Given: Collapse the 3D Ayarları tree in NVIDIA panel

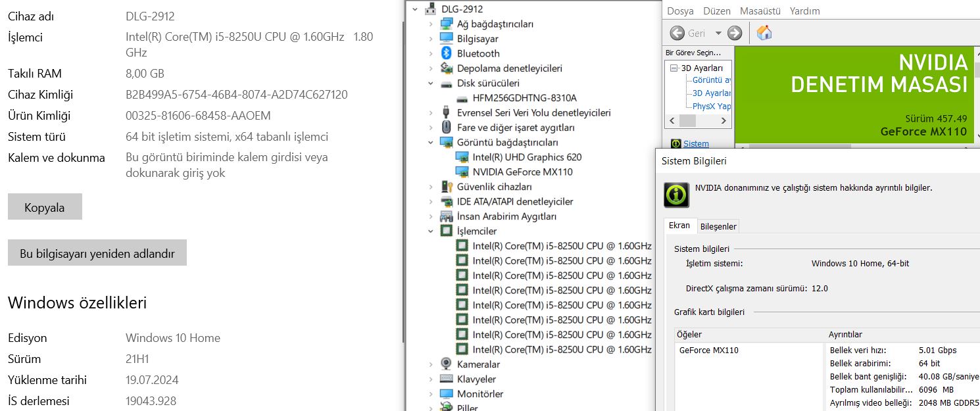Looking at the screenshot, I should coord(674,68).
